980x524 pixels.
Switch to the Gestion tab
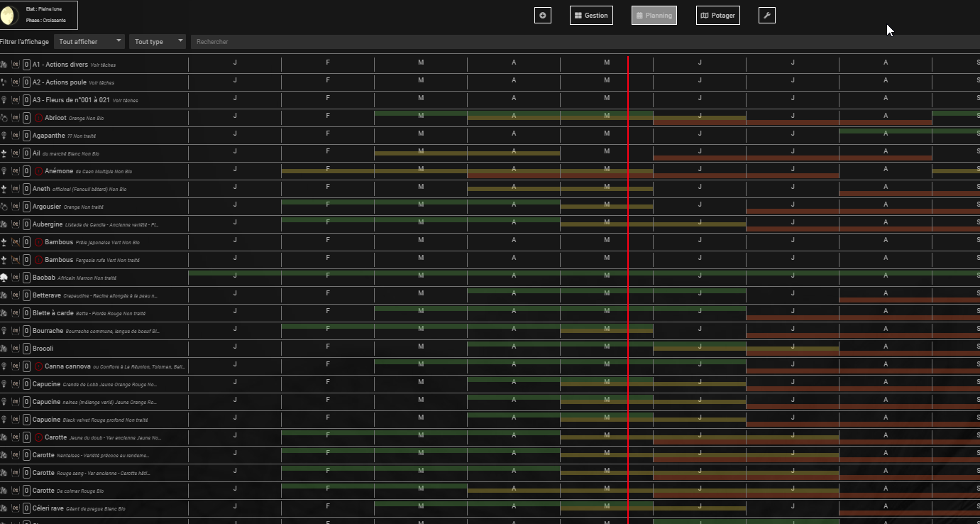[x=591, y=15]
